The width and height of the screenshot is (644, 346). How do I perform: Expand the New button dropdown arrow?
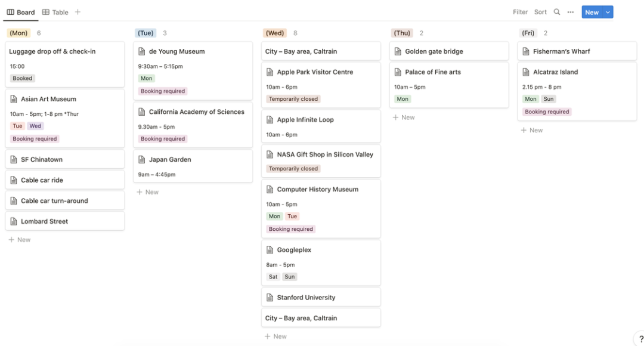coord(608,13)
